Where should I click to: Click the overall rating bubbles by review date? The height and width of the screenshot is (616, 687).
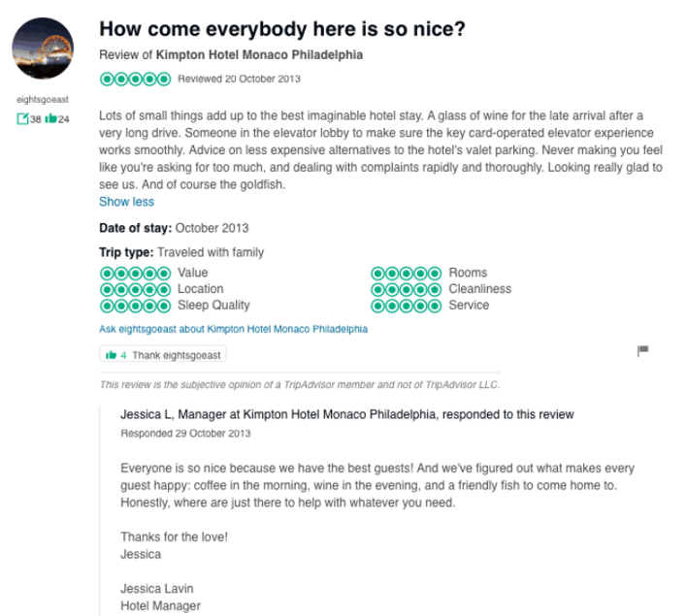click(135, 79)
